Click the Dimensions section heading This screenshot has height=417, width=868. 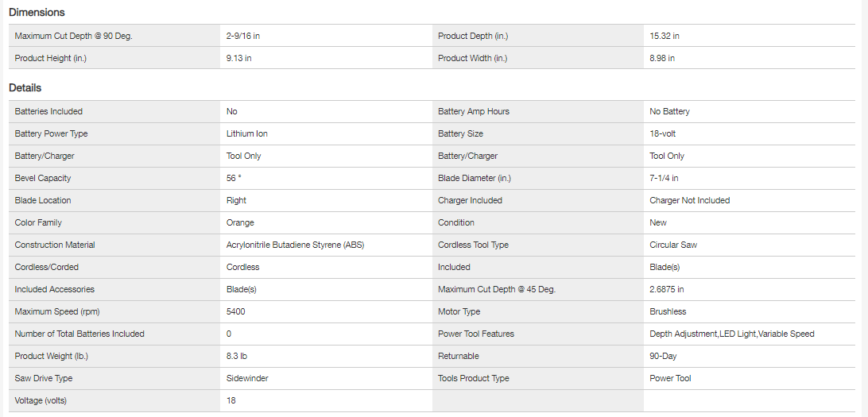coord(37,13)
